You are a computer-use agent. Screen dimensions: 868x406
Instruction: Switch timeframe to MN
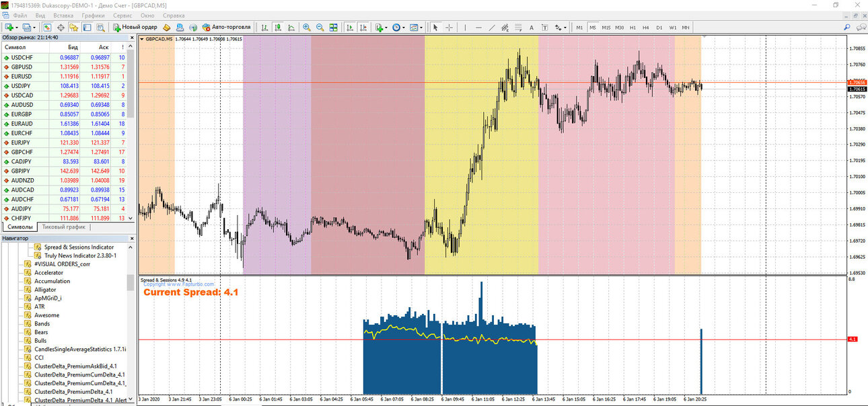pos(685,27)
